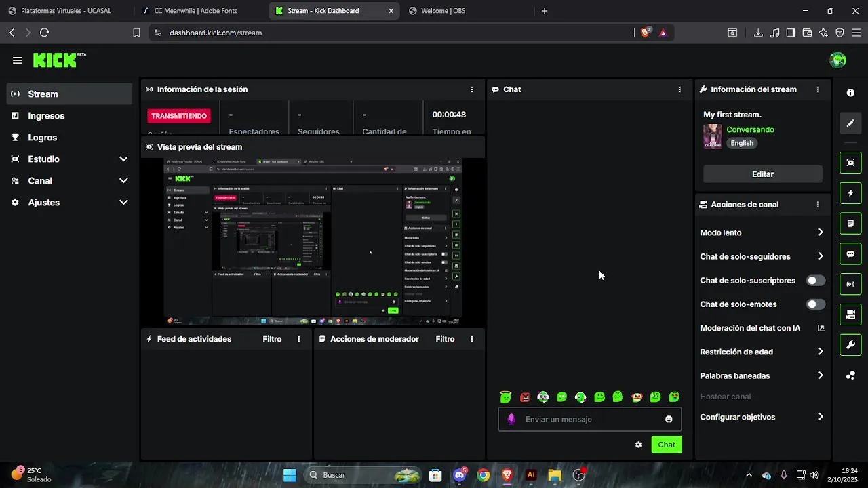
Task: Select the monkey-face emote
Action: 637,397
